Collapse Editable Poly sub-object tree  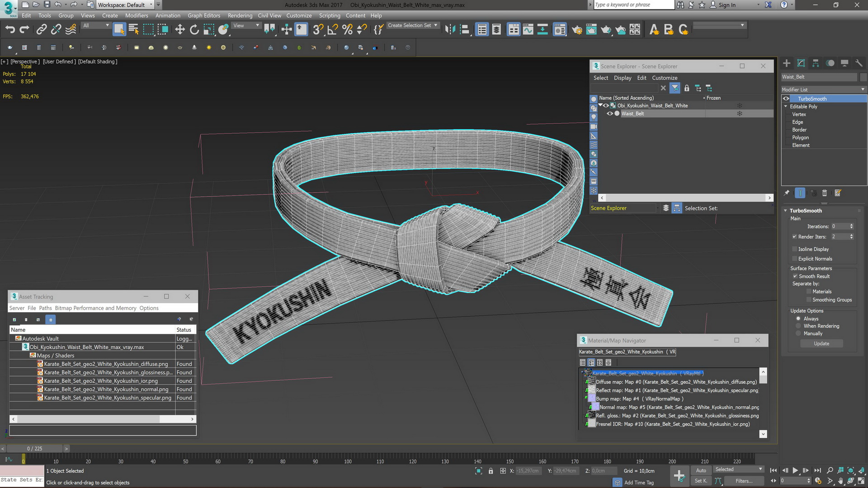pyautogui.click(x=786, y=107)
